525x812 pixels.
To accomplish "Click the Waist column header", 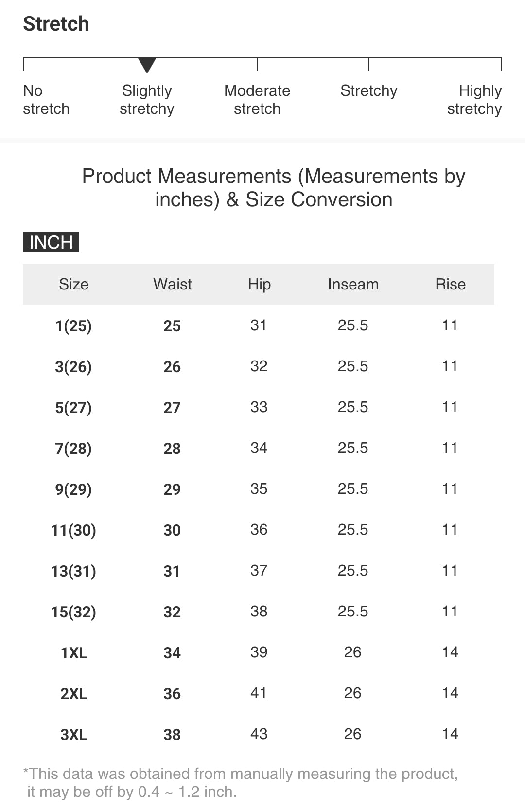I will [173, 284].
